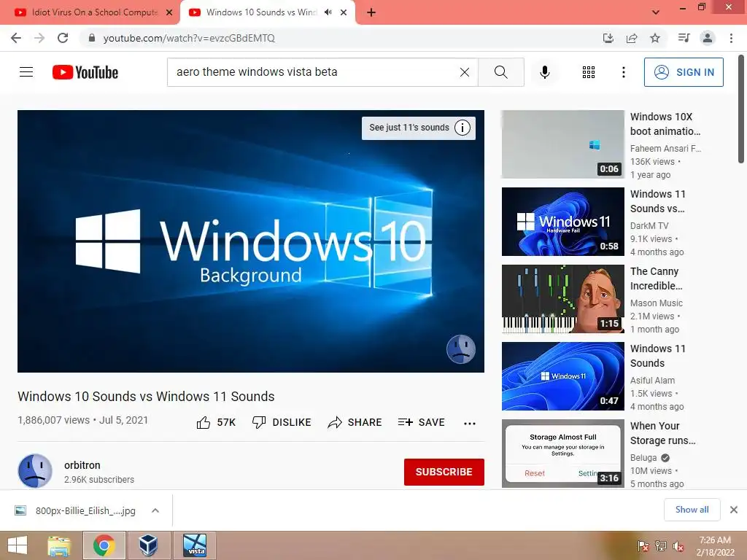
Task: Open the vista app in the taskbar
Action: [195, 545]
